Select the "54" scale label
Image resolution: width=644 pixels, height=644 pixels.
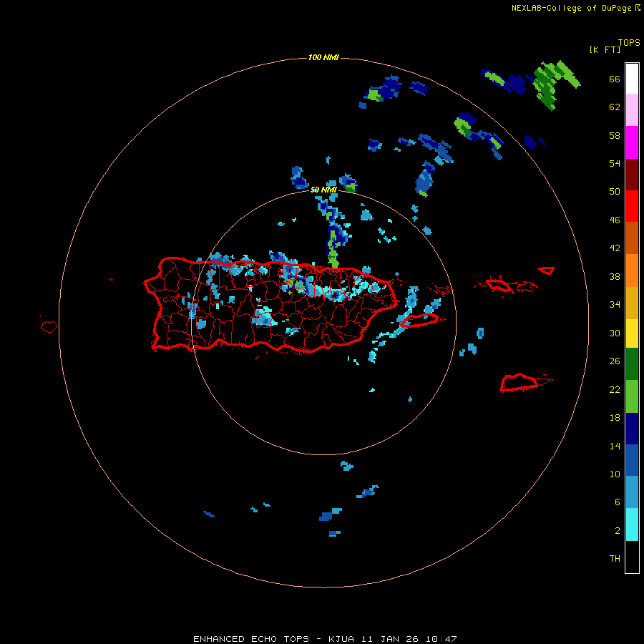pyautogui.click(x=615, y=163)
